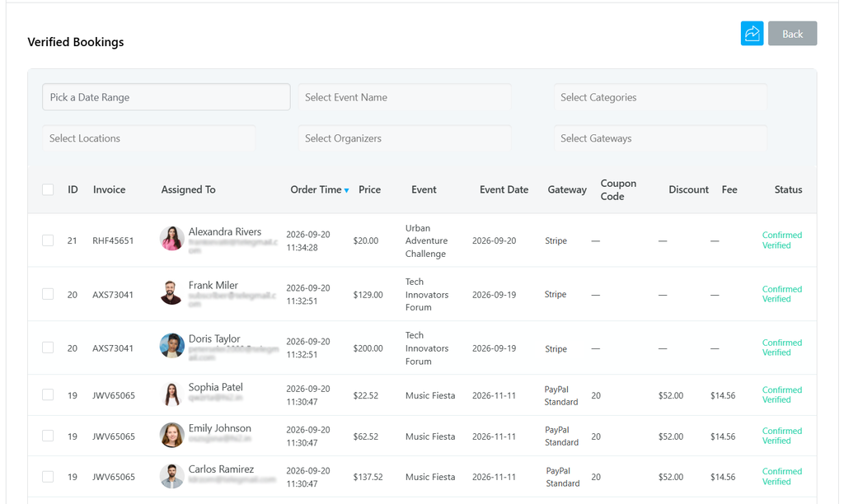
Task: Sort by the Order Time column arrow
Action: [x=347, y=190]
